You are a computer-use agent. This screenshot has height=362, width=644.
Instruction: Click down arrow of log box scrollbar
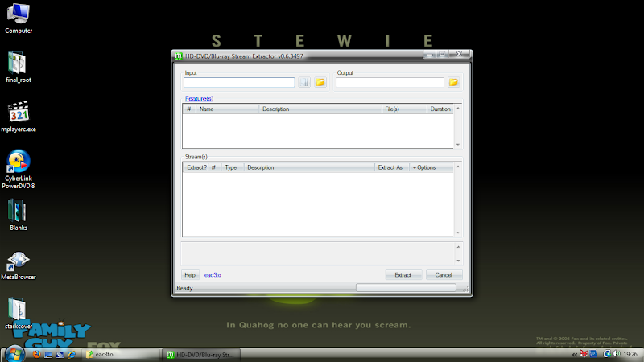tap(458, 261)
